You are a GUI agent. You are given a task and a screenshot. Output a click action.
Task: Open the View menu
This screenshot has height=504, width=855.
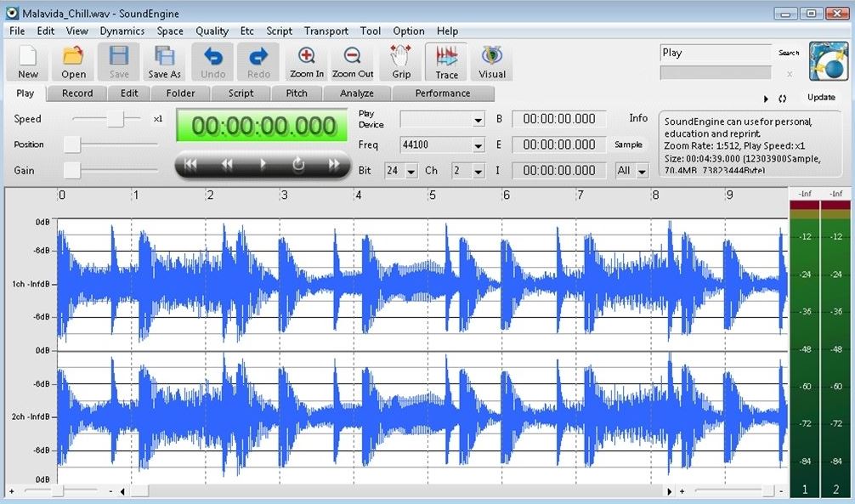click(x=76, y=31)
